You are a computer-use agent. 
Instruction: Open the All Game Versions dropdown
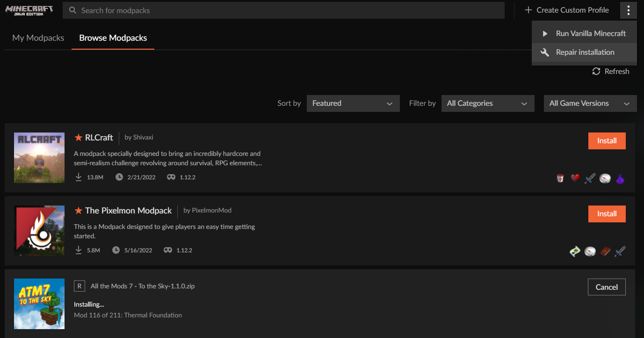click(x=590, y=103)
